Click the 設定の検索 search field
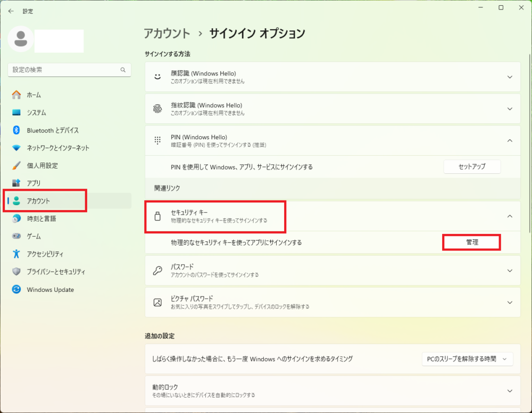Viewport: 532px width, 413px height. tap(63, 70)
